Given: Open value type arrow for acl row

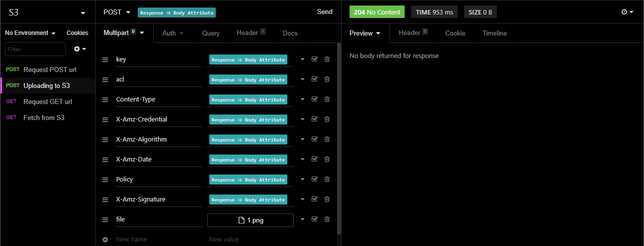Looking at the screenshot, I should [x=302, y=79].
